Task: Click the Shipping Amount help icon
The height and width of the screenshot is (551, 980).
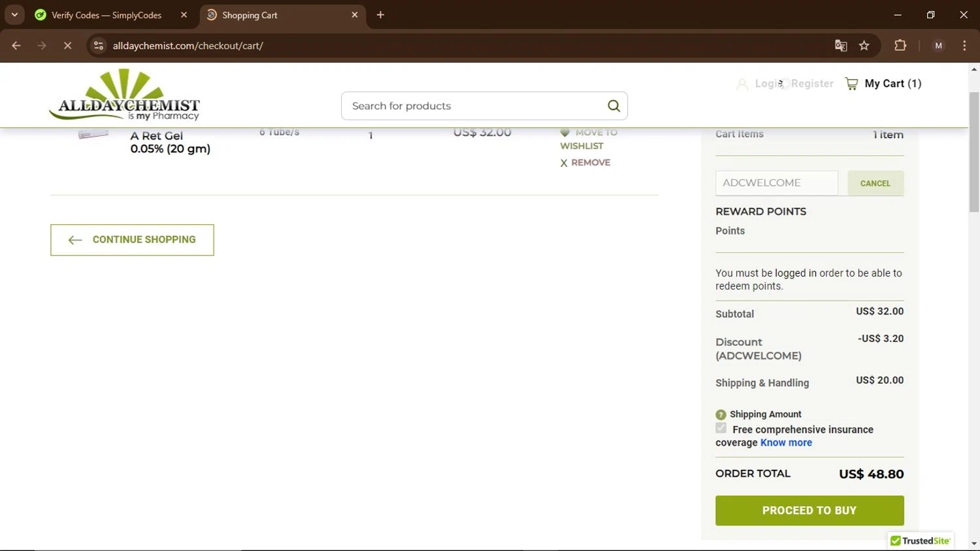Action: click(x=721, y=414)
